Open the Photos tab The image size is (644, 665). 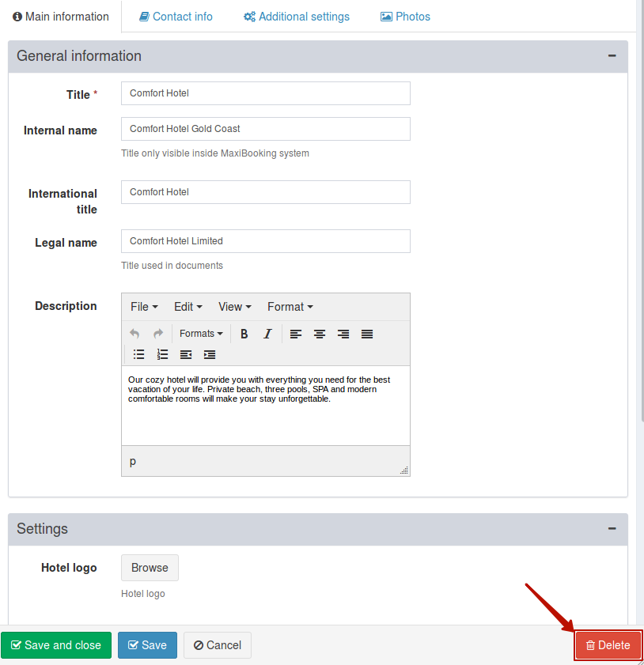405,17
